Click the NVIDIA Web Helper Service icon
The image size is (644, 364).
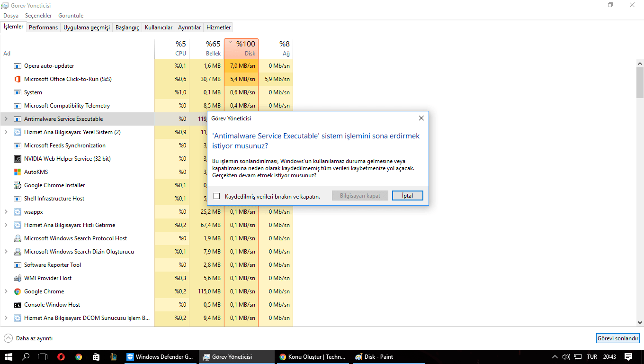coord(18,159)
